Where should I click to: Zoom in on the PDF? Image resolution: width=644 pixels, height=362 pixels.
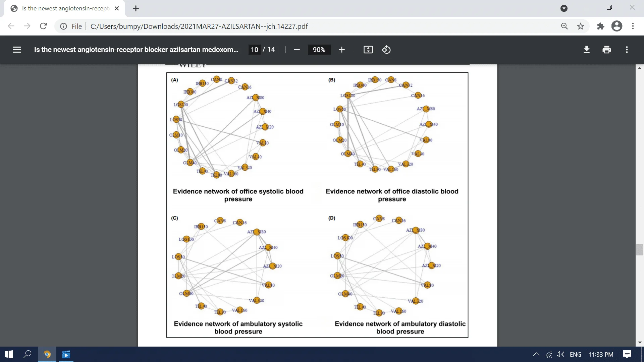coord(341,50)
